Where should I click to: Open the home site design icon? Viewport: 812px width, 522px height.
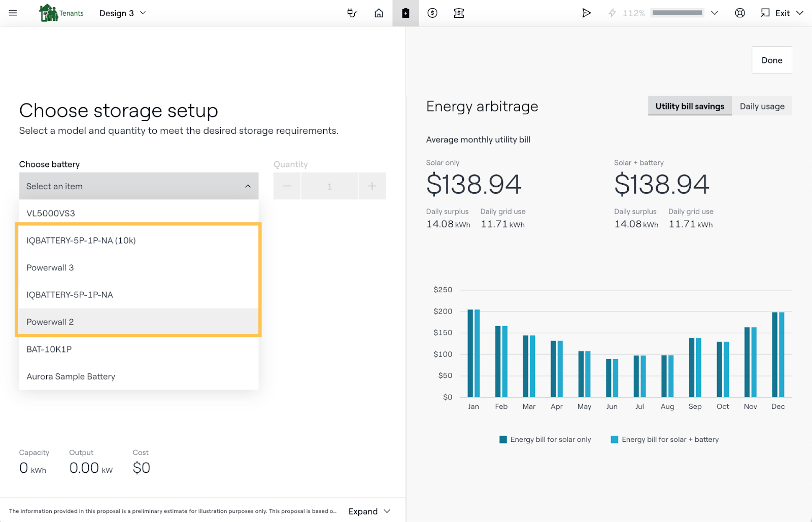coord(379,13)
